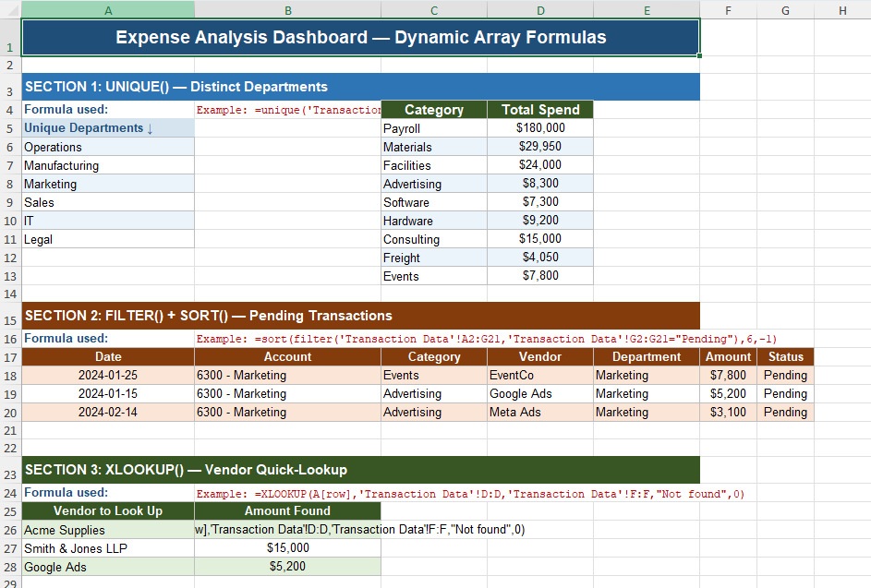Click the unique formula example text
This screenshot has height=588, width=871.
[x=288, y=110]
